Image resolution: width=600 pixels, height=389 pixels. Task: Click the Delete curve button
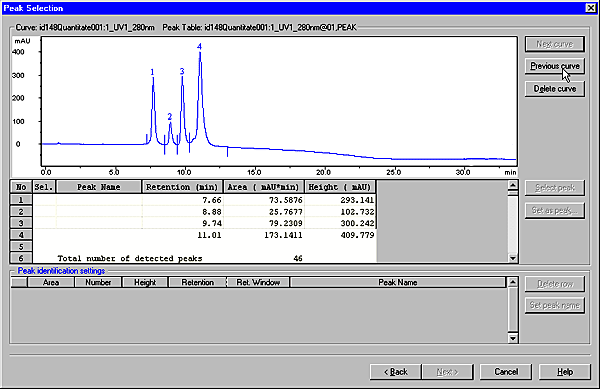pyautogui.click(x=554, y=89)
